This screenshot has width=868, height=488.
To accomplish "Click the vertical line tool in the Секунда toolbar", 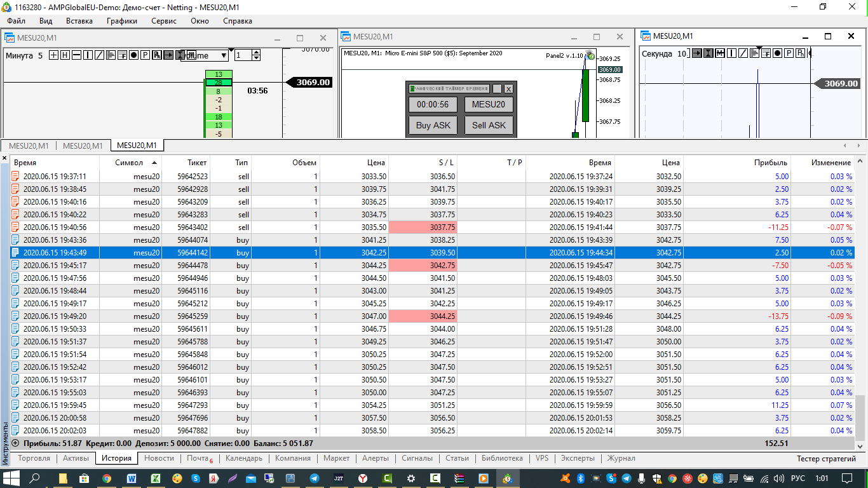I will pos(731,53).
